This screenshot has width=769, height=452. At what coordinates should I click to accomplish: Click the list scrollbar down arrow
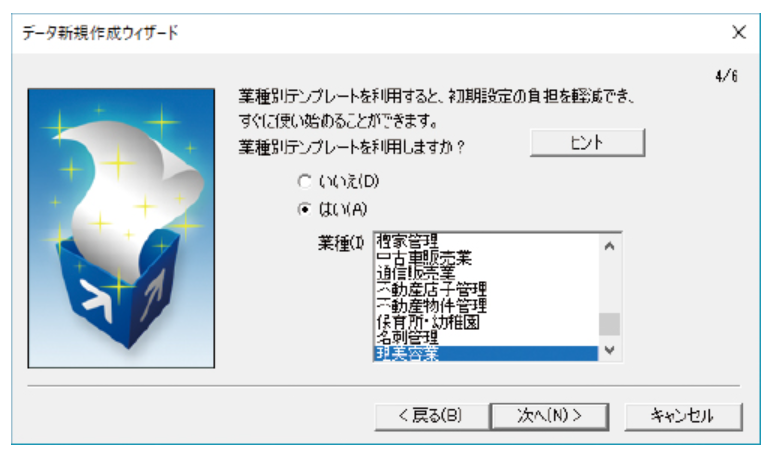coord(610,350)
